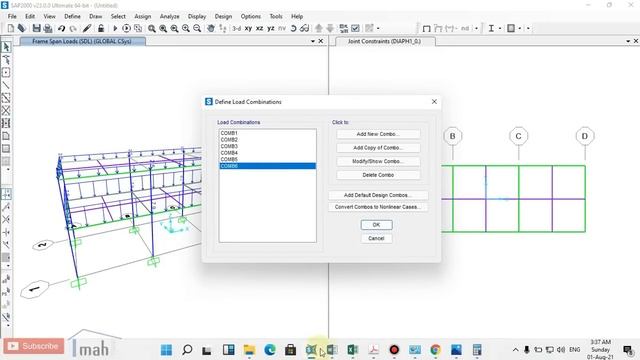Switch to xy plane view

[248, 28]
